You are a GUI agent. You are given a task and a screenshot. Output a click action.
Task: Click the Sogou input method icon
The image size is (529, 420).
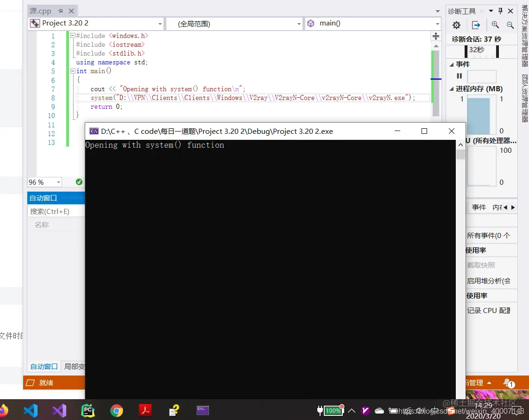[451, 411]
